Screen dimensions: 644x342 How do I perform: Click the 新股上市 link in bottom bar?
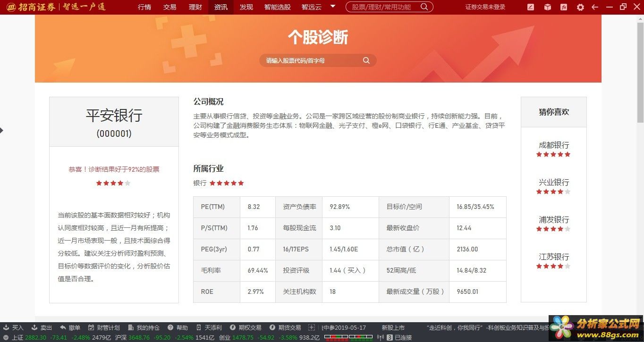pos(393,327)
